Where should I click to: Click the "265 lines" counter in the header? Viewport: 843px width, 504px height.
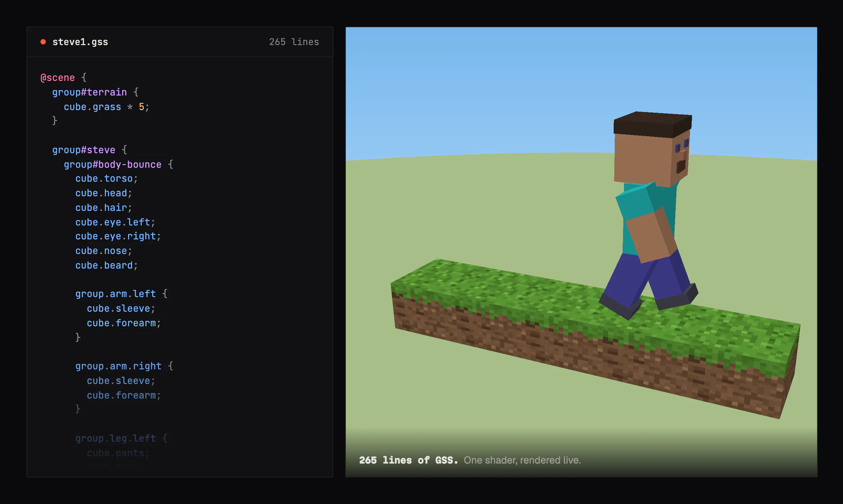tap(294, 42)
